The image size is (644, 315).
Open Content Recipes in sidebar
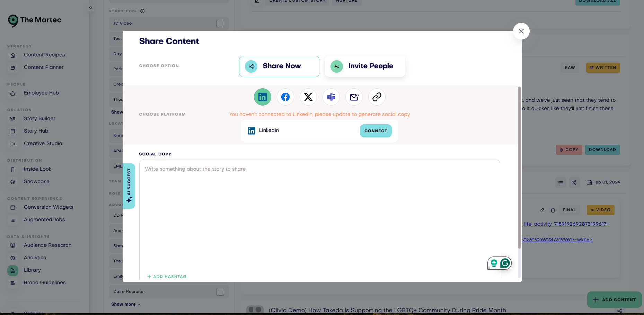(44, 55)
